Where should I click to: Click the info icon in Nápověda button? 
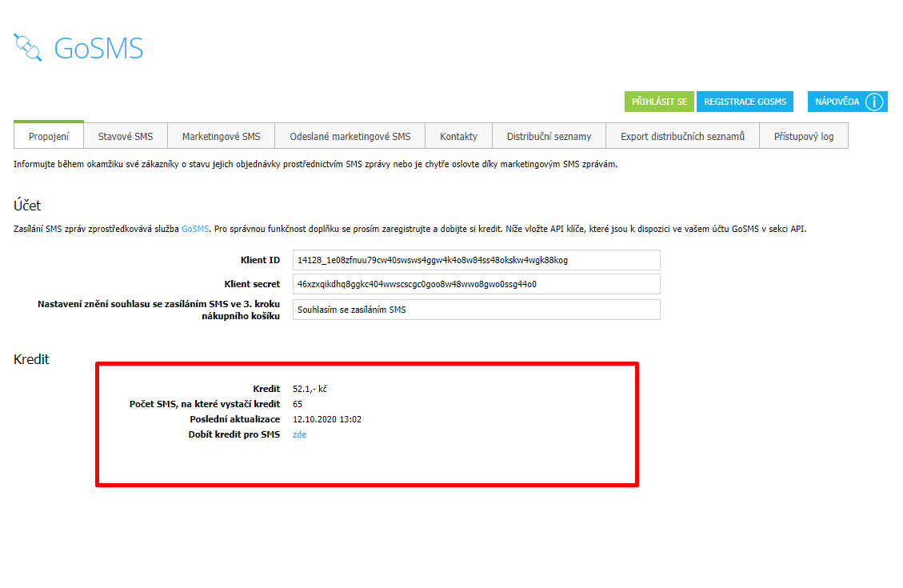point(873,102)
